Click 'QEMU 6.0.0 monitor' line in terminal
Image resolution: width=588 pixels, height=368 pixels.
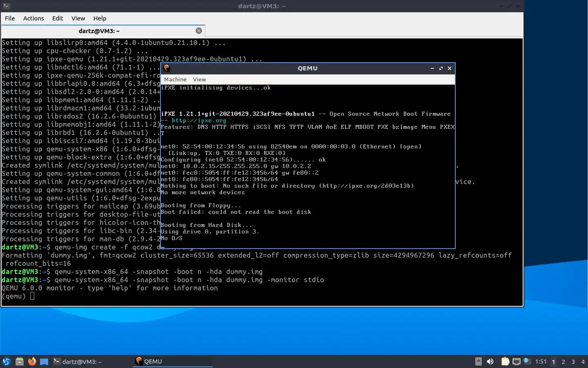click(109, 288)
